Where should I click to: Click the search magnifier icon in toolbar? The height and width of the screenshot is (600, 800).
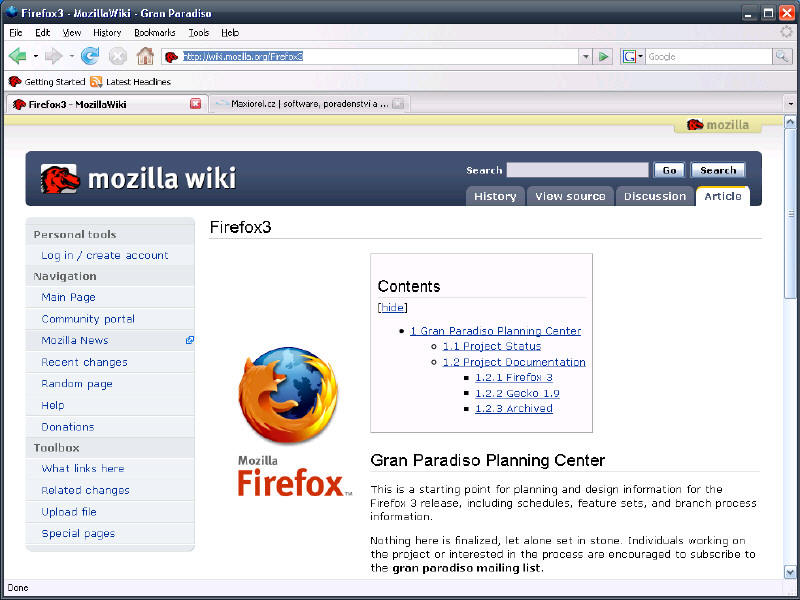[782, 57]
